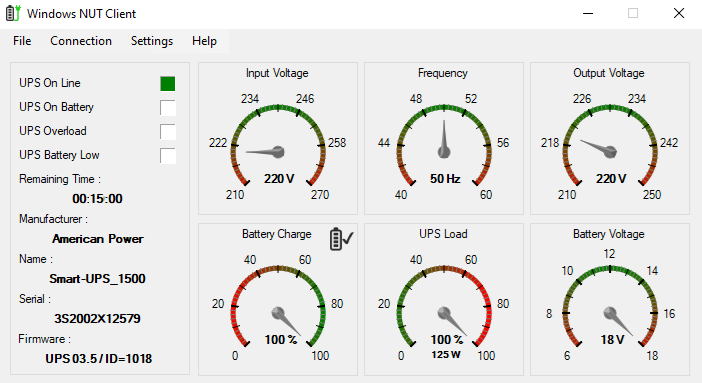Click the serial number 3S2002X12579
The width and height of the screenshot is (702, 383).
(x=98, y=318)
